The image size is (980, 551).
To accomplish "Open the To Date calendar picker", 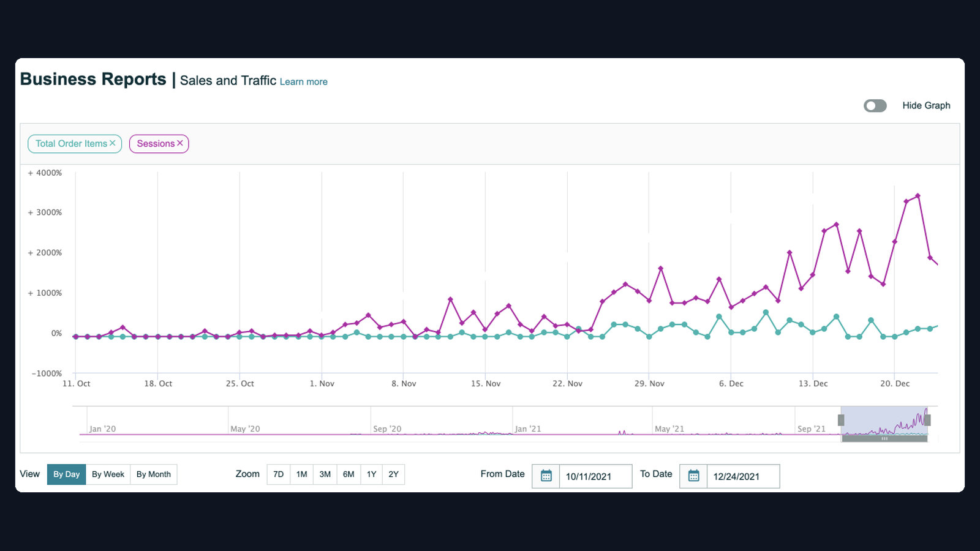I will pos(693,476).
